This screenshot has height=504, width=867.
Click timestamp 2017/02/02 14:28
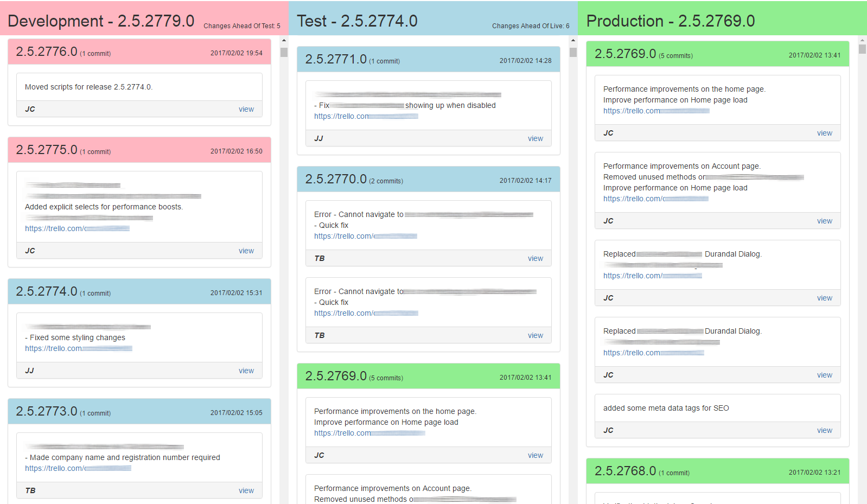coord(526,61)
